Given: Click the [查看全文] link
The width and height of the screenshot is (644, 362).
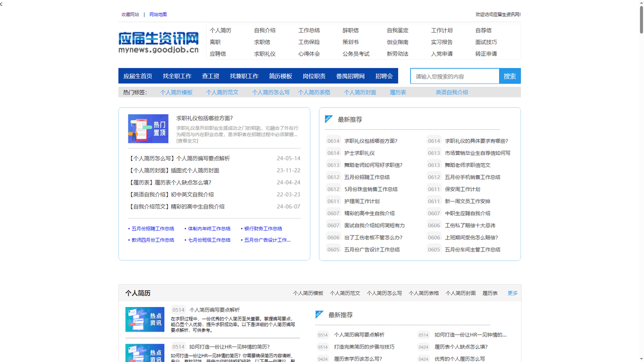Looking at the screenshot, I should click(x=187, y=140).
